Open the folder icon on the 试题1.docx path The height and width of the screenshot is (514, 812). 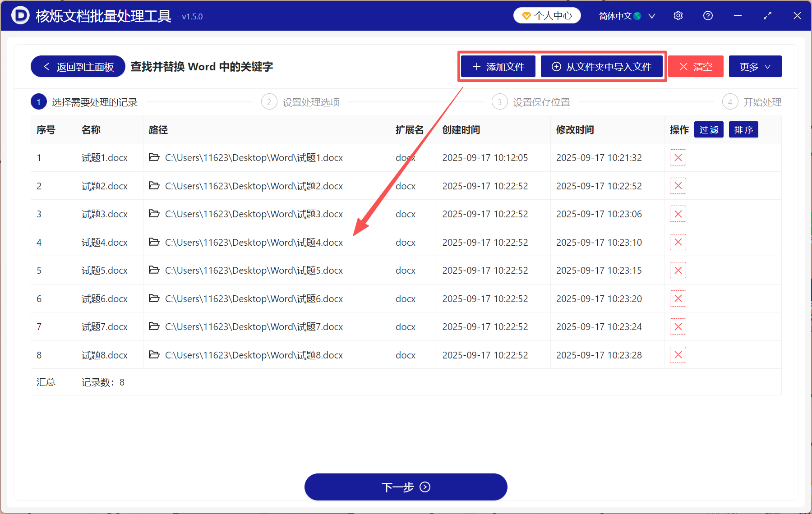pyautogui.click(x=154, y=157)
